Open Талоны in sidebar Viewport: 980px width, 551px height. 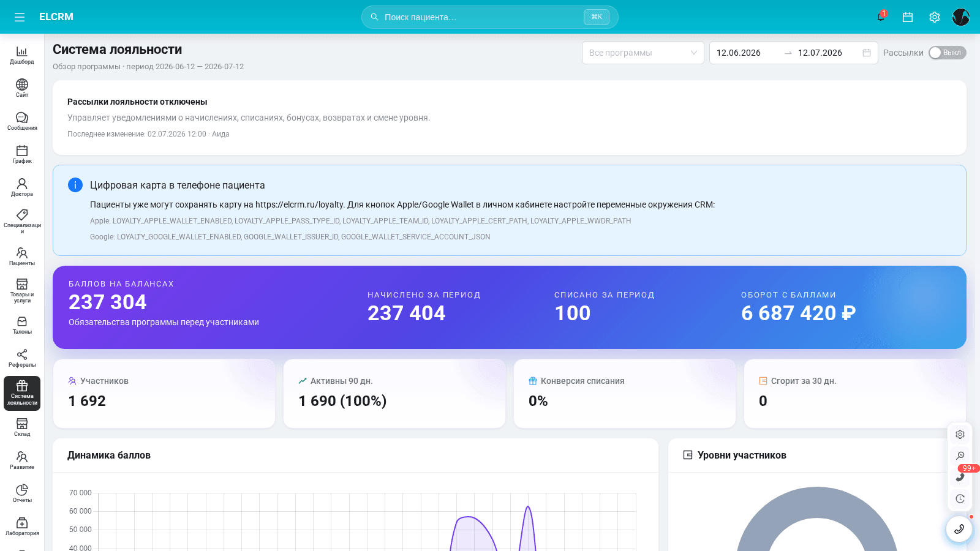[22, 325]
